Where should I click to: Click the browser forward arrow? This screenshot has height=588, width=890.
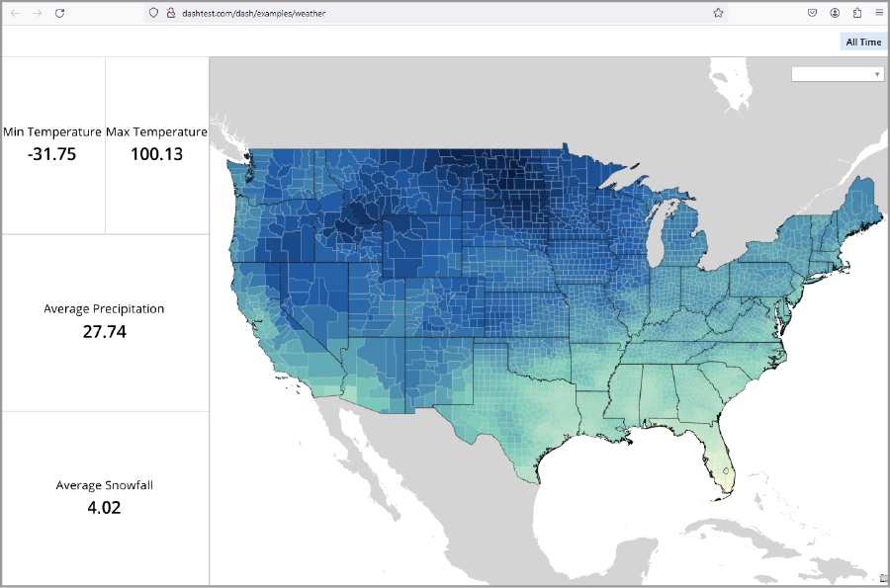[38, 13]
